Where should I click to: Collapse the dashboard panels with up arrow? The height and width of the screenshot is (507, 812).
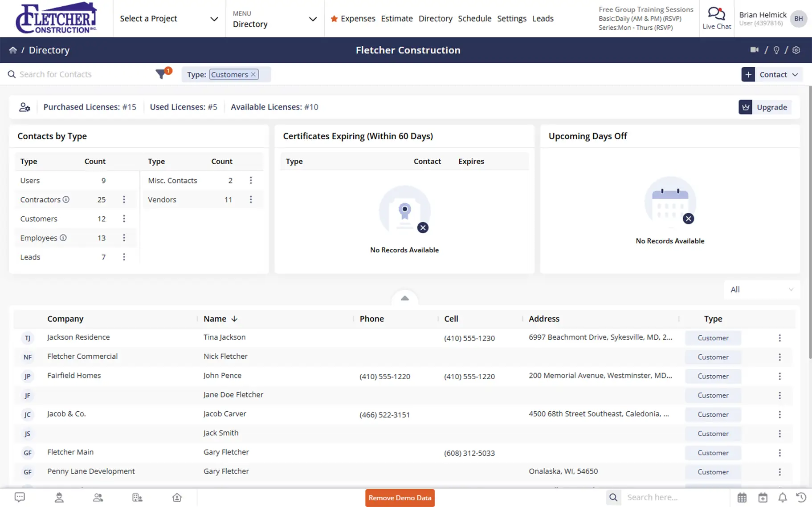(404, 298)
